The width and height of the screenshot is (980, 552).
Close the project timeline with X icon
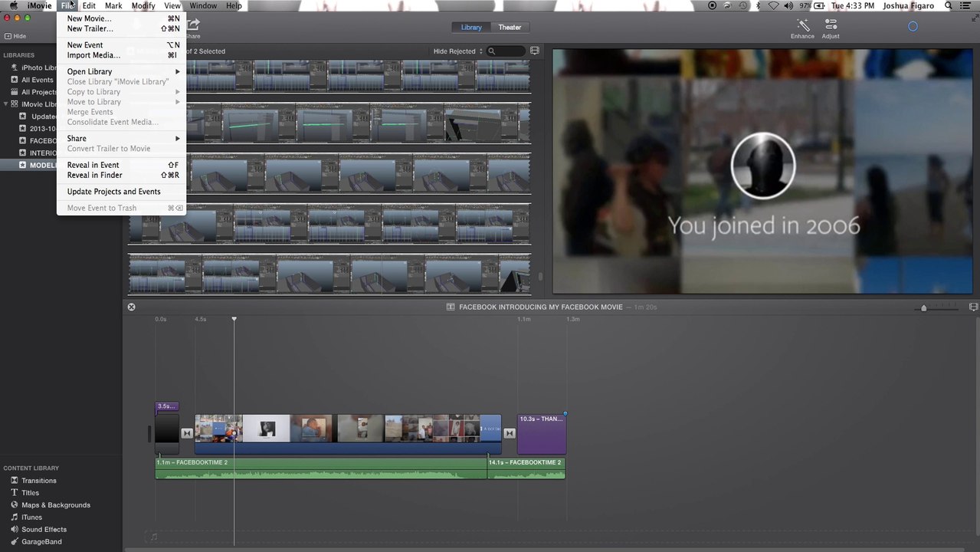131,307
